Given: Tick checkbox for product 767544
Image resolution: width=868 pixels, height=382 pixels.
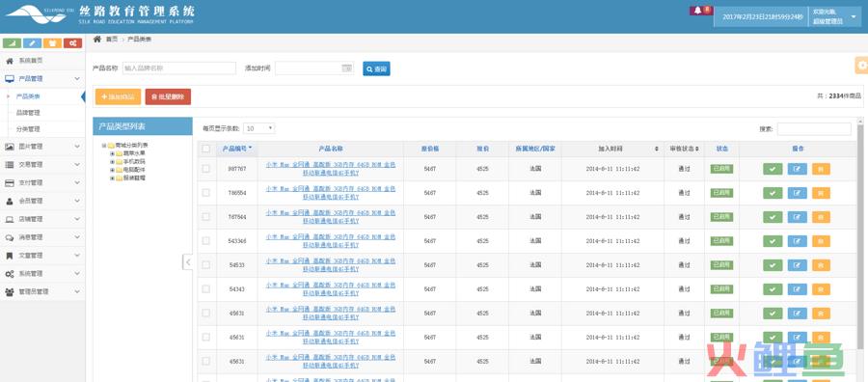Looking at the screenshot, I should (206, 217).
